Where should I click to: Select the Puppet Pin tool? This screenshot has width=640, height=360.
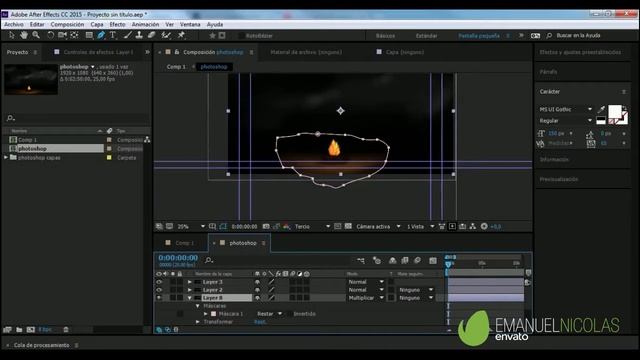click(x=181, y=36)
